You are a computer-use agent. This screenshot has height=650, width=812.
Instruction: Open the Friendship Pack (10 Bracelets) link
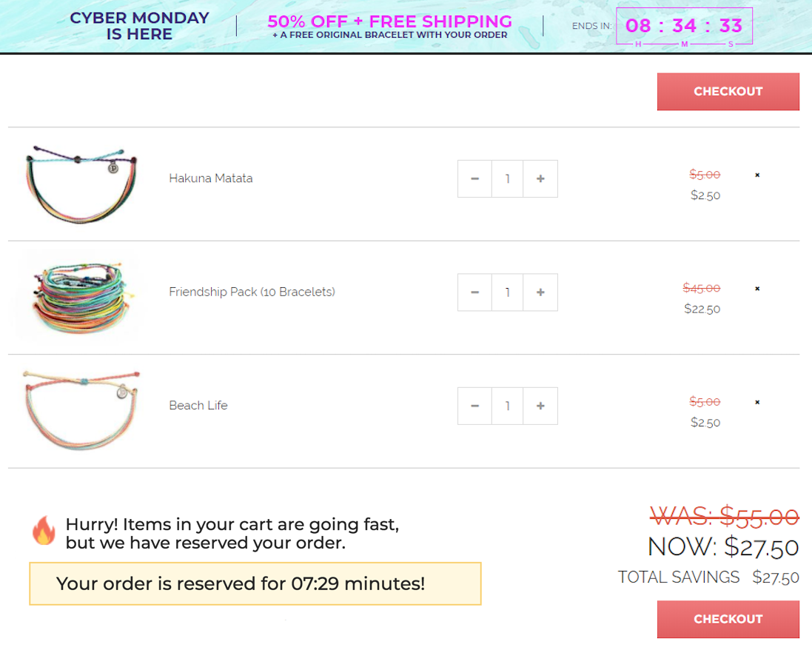[252, 292]
